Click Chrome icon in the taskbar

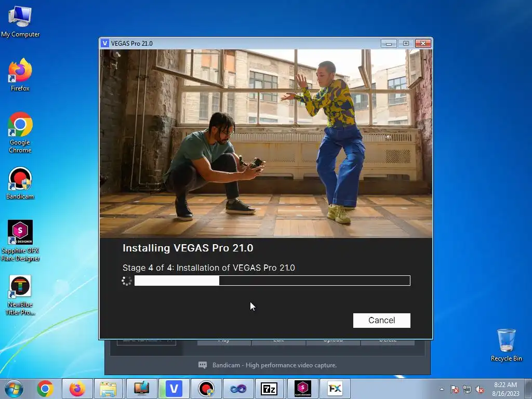tap(45, 389)
